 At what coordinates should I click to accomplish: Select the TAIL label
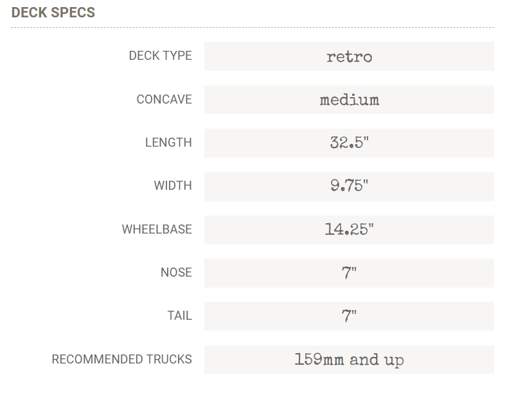(179, 316)
